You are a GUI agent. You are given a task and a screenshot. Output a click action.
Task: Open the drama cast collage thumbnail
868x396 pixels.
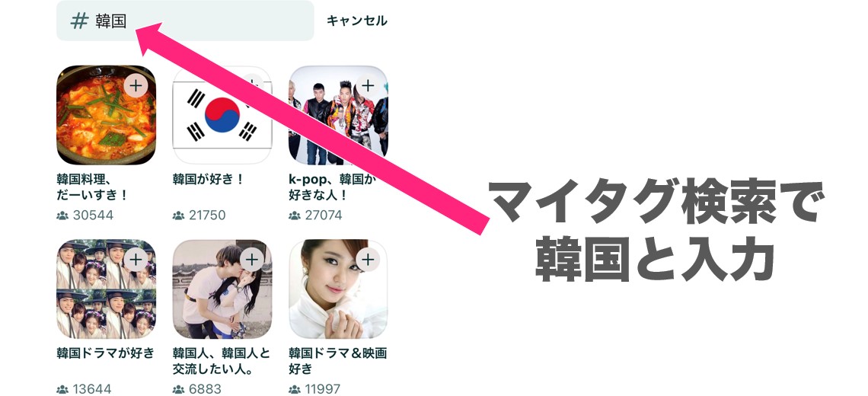pos(107,289)
